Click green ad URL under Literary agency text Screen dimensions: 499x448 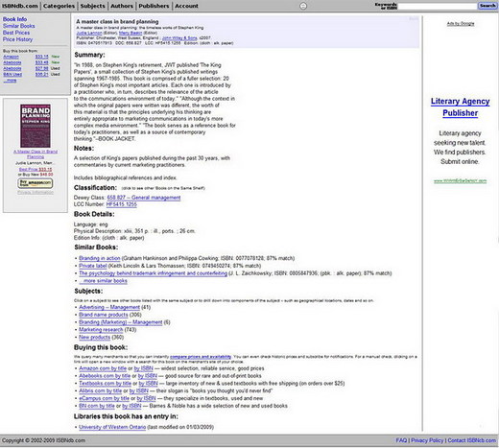tap(460, 181)
